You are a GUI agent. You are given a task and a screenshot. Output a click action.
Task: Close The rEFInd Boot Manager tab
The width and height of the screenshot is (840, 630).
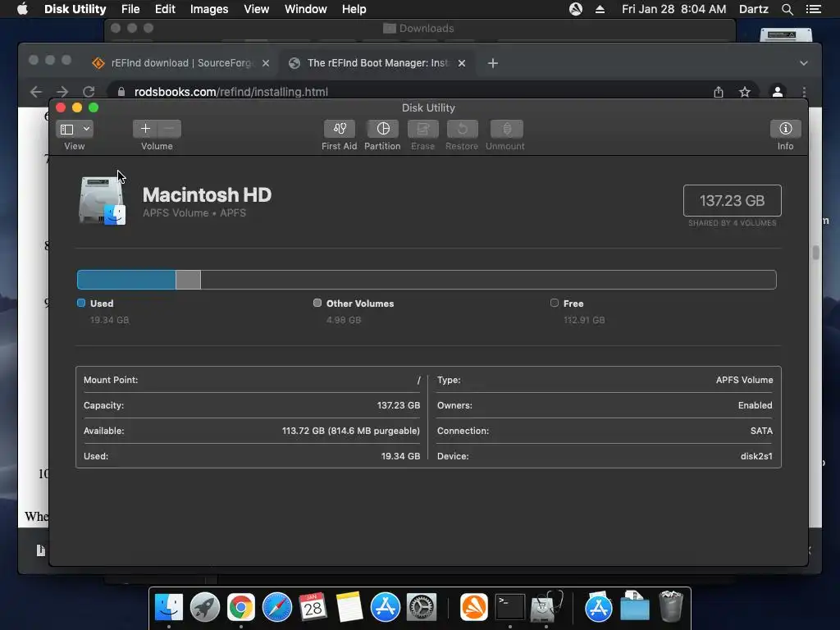coord(462,63)
